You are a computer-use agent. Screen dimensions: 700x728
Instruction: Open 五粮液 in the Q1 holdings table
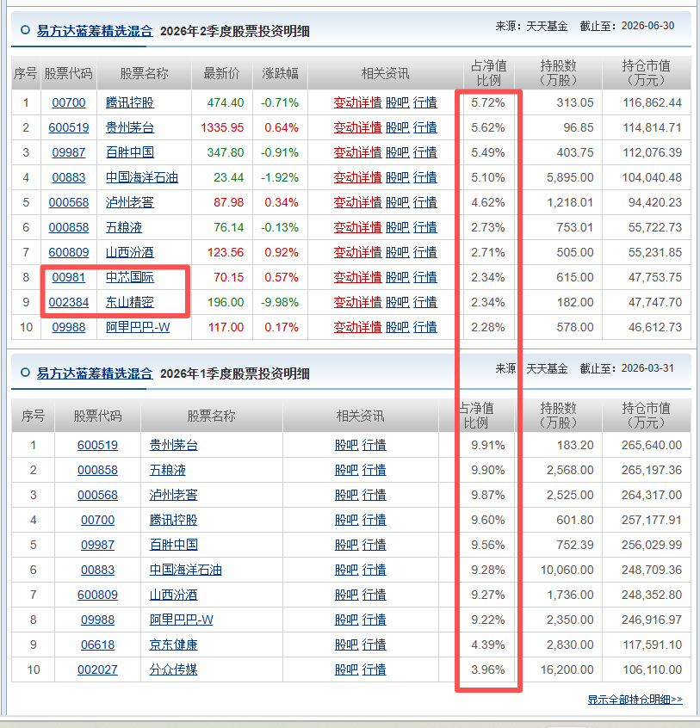[167, 471]
